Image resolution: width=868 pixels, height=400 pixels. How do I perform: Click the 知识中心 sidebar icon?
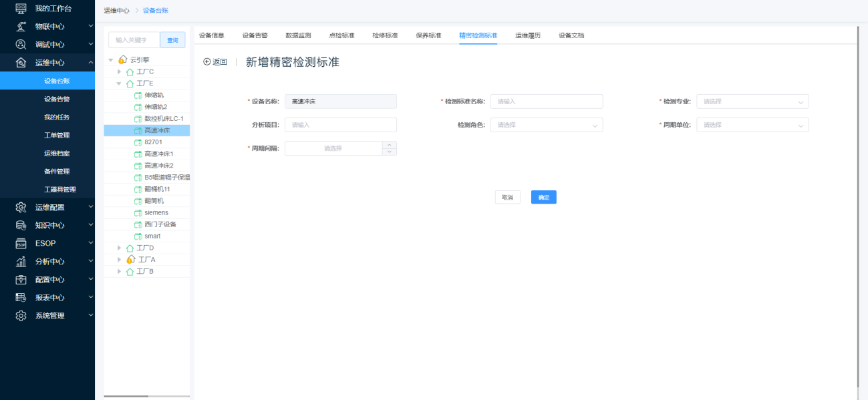[21, 225]
